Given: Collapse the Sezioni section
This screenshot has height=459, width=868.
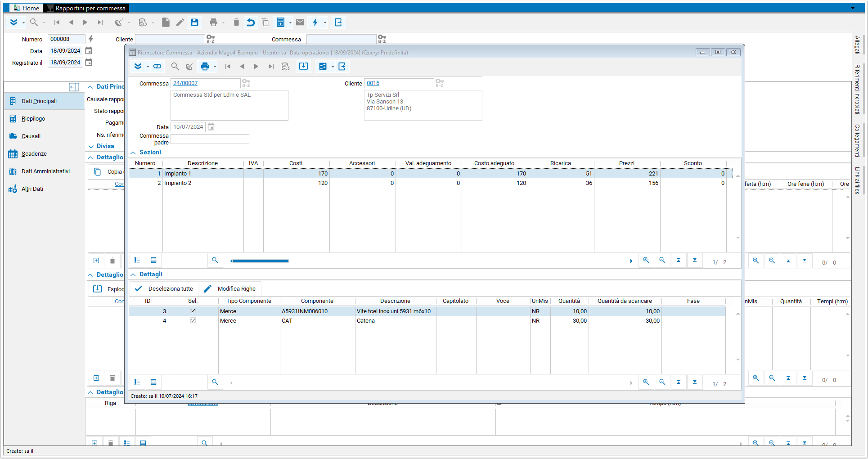Looking at the screenshot, I should pyautogui.click(x=133, y=153).
